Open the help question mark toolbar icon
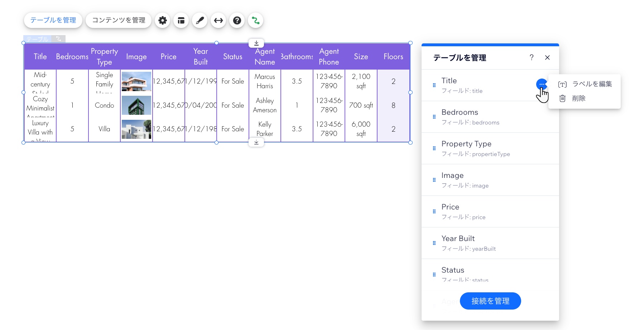Image resolution: width=644 pixels, height=330 pixels. [x=237, y=20]
